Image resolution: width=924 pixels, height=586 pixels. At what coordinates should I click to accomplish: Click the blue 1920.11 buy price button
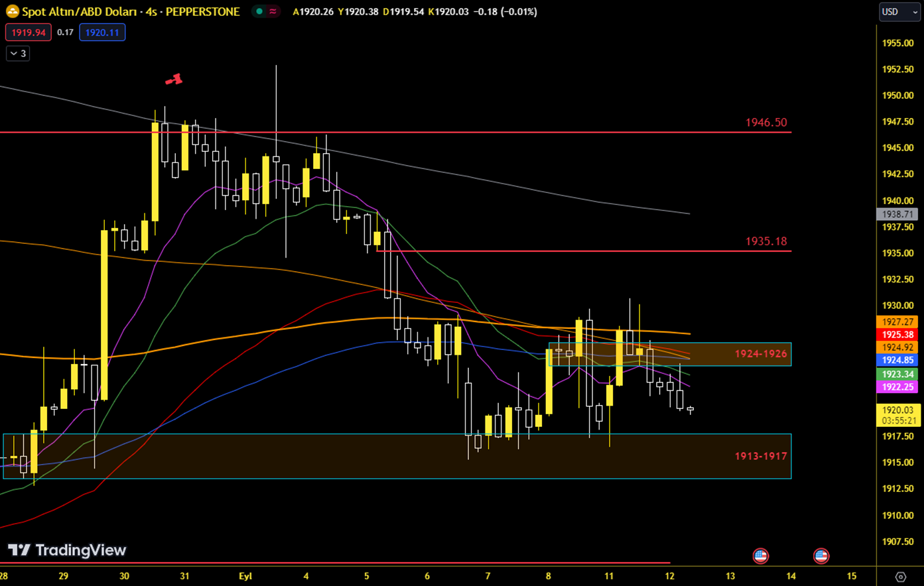click(102, 32)
